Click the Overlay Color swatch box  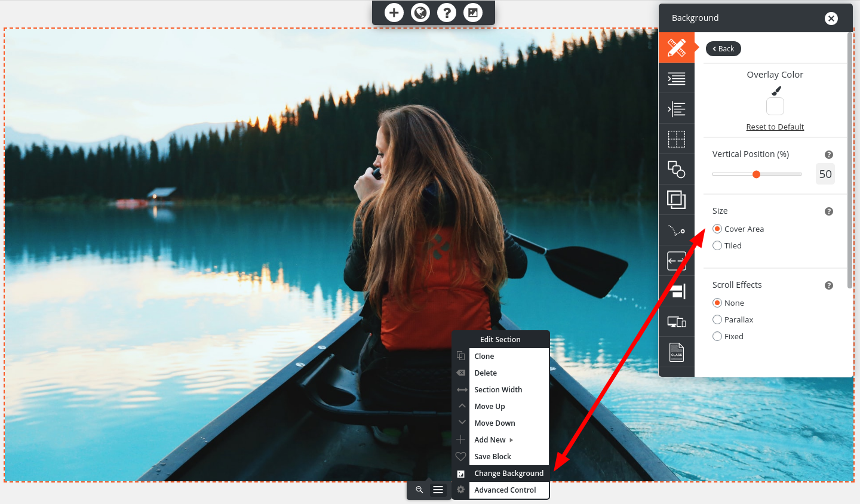pos(775,106)
